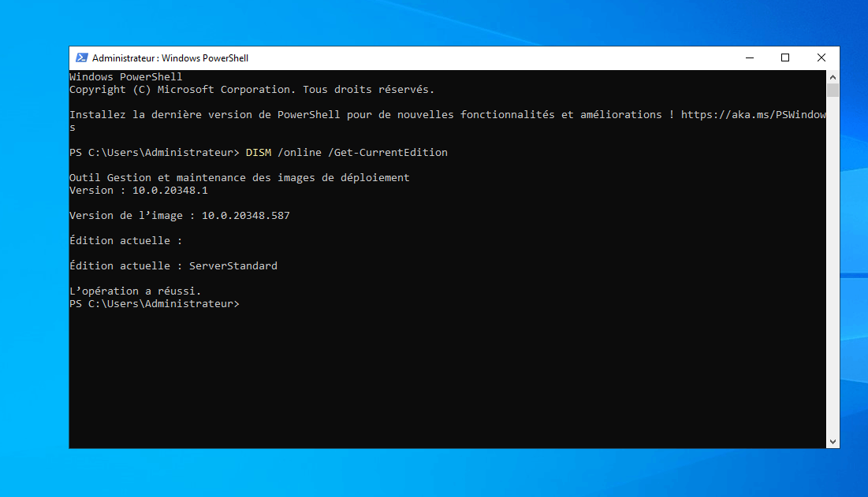This screenshot has height=497, width=868.
Task: Click the "DISM /online /Get-CurrentEdition" command text
Action: pyautogui.click(x=347, y=153)
